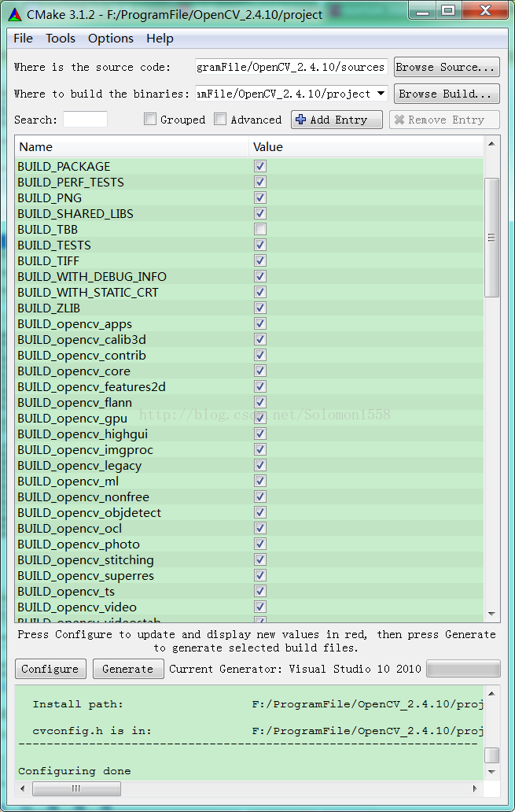Disable BUILD_opencv_gpu checkbox
The width and height of the screenshot is (515, 812).
pos(259,418)
